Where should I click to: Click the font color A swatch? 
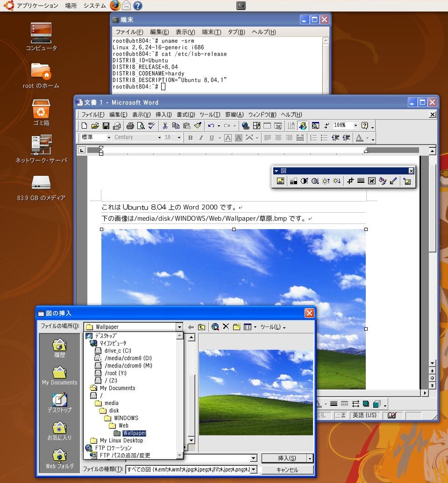tap(359, 137)
